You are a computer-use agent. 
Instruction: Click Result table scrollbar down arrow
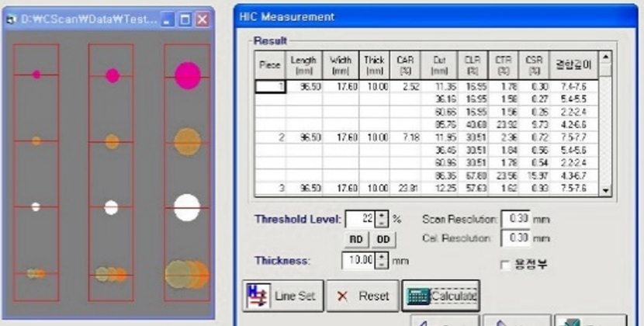[x=605, y=190]
